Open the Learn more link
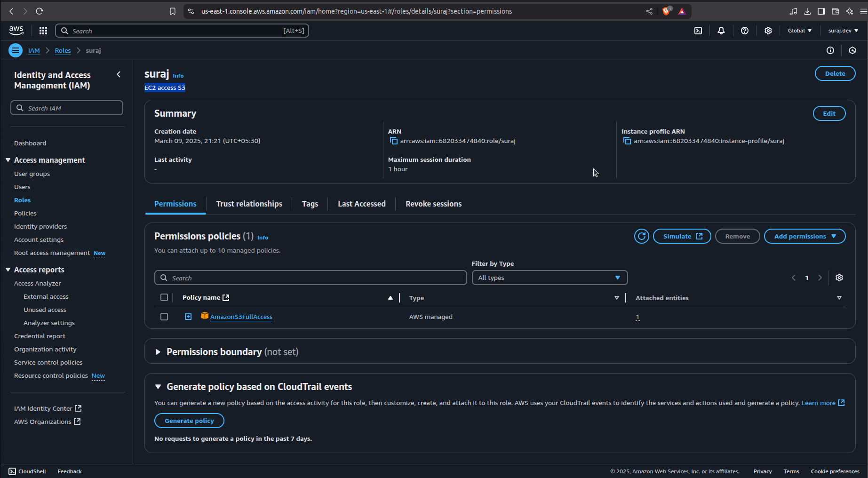 (823, 403)
